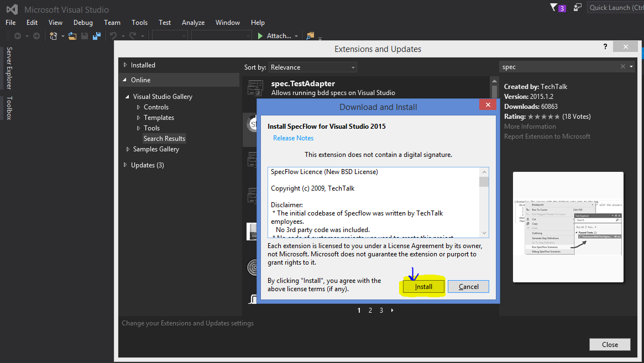The image size is (644, 363).
Task: Click the Save All toolbar icon
Action: [x=97, y=35]
